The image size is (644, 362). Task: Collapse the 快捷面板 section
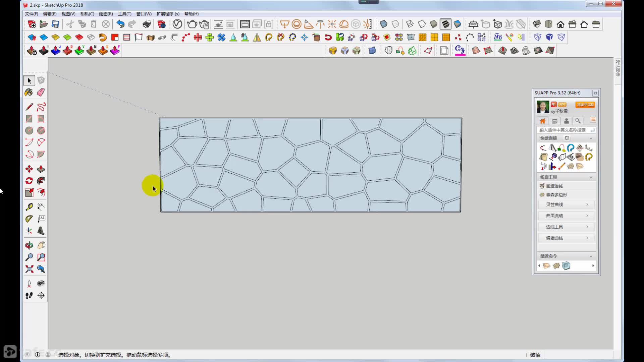(x=591, y=138)
